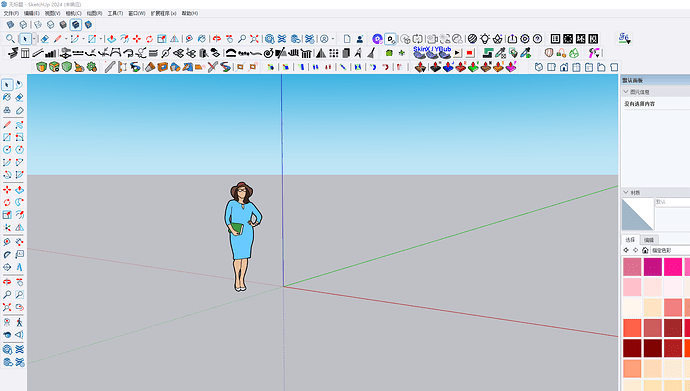Choose the 3D Text tool in left toolbar

(x=19, y=267)
